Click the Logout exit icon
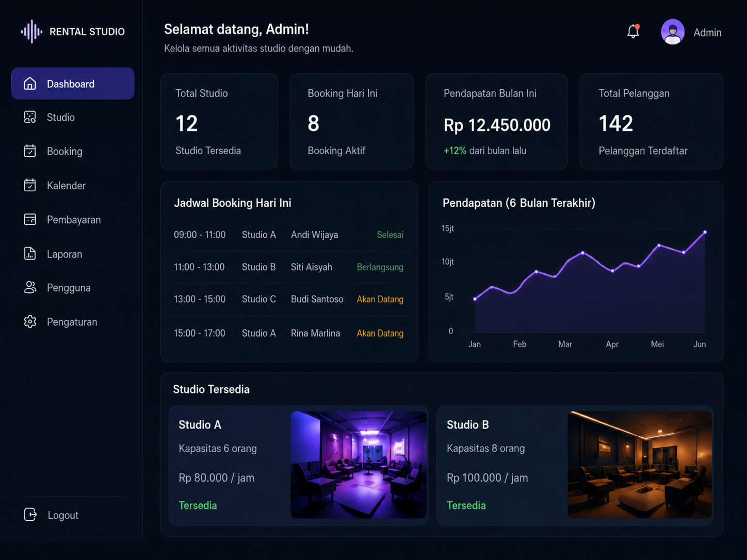This screenshot has width=747, height=560. point(30,514)
